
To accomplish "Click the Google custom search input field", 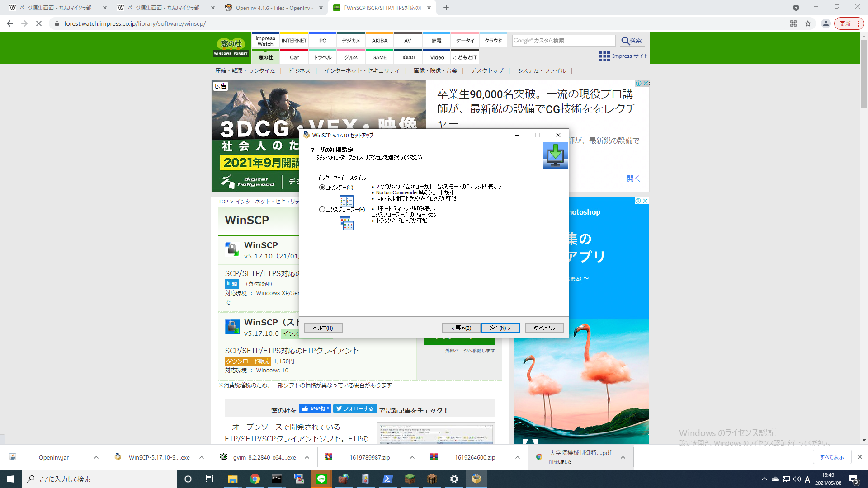I will 563,41.
